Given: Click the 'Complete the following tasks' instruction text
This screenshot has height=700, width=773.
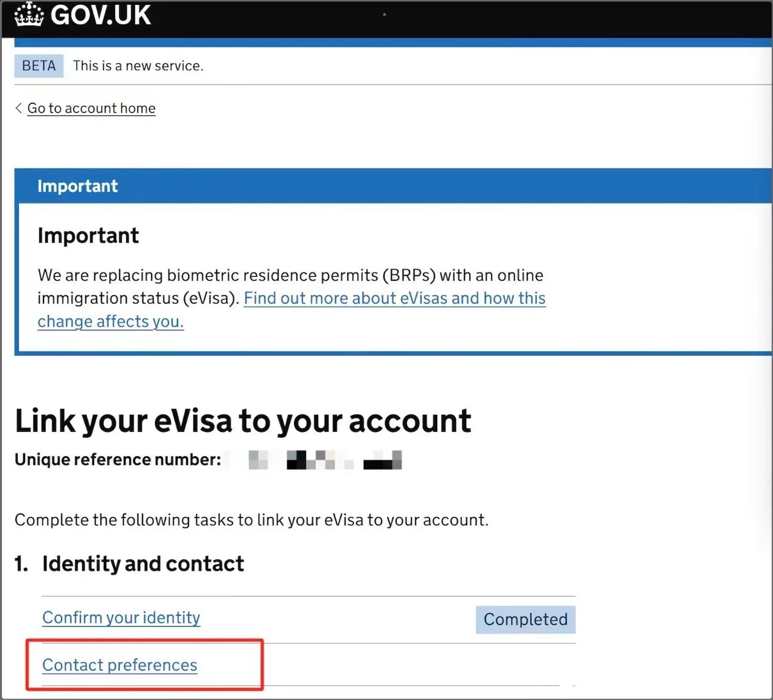Looking at the screenshot, I should (251, 520).
